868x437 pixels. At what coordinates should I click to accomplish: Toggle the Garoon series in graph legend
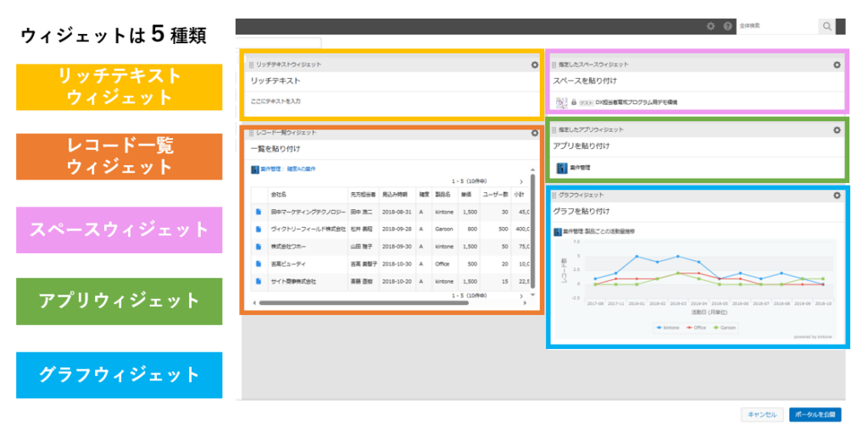point(725,326)
